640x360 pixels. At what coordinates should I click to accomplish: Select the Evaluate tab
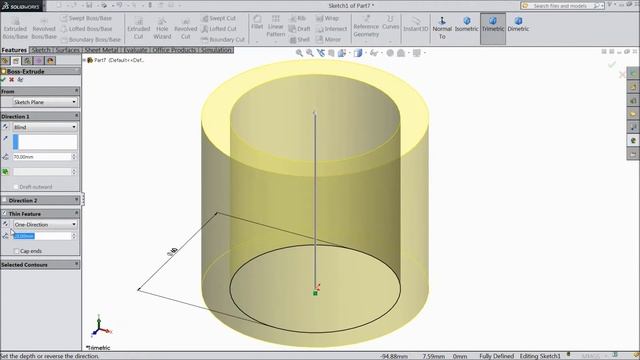pyautogui.click(x=135, y=50)
